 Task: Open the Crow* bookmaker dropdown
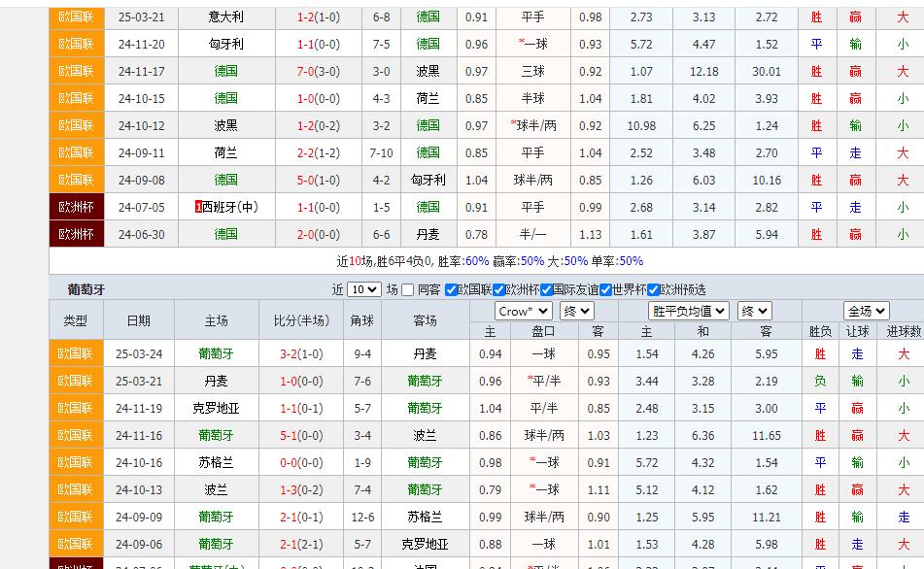click(523, 313)
